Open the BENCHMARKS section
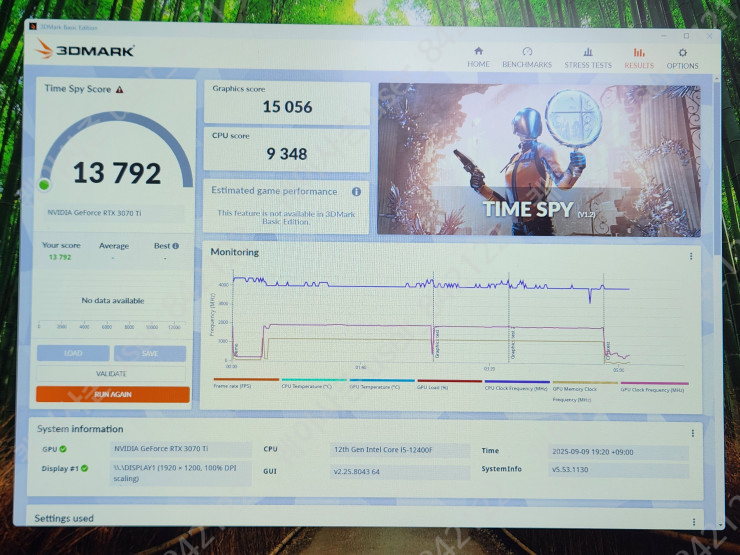Screen dimensions: 740x555 pos(527,58)
